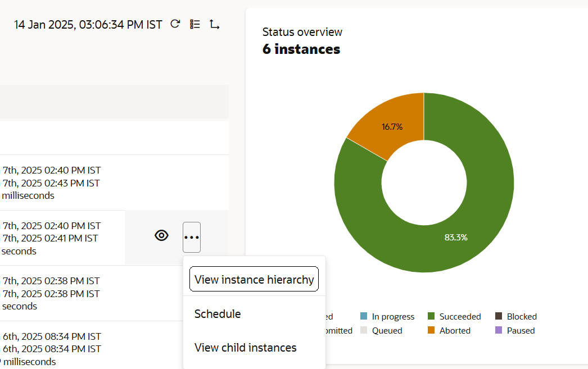Click the blue In progress legend swatch

[x=364, y=317]
